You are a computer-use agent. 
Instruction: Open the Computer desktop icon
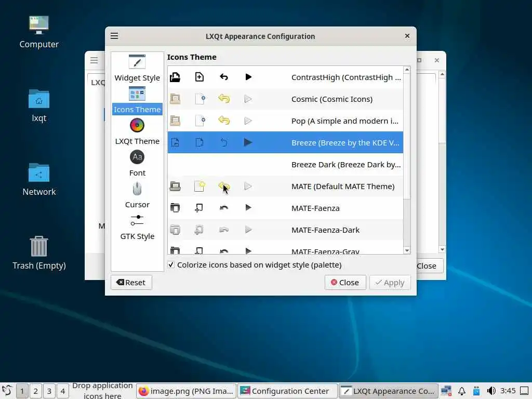point(39,32)
